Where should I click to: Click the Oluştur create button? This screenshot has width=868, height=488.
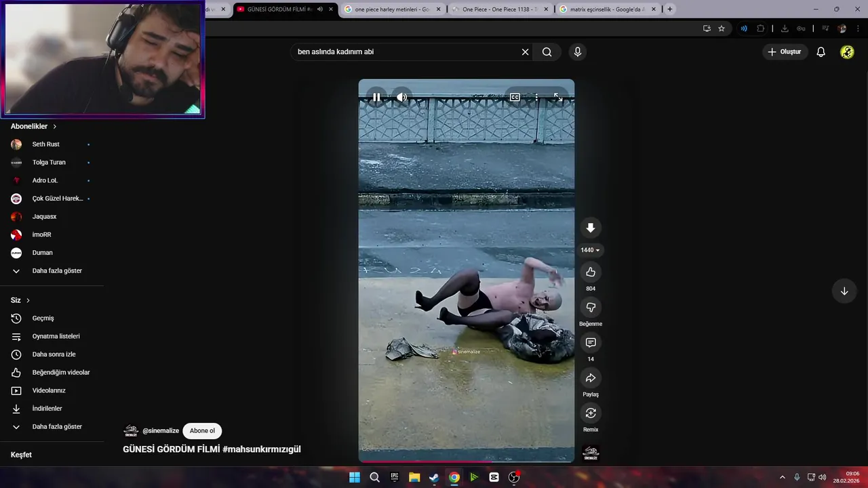[x=785, y=52]
